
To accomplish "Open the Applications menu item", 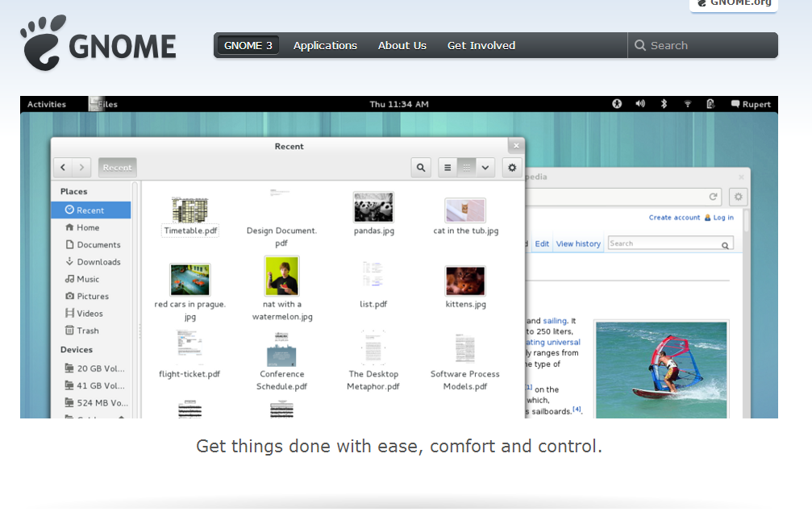I will 325,45.
